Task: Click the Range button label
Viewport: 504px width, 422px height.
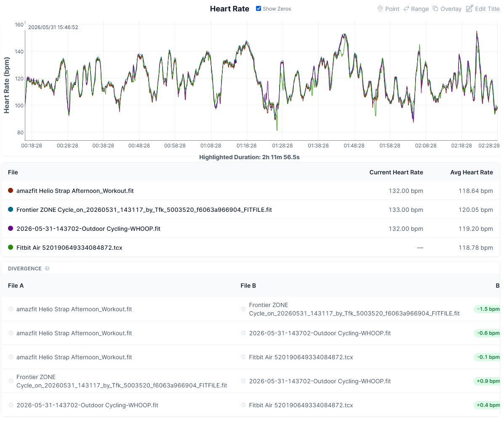Action: tap(420, 9)
